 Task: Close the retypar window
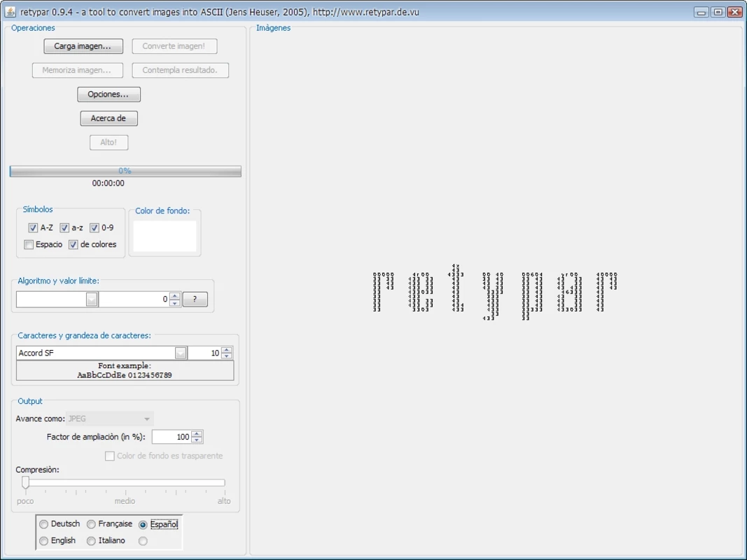[734, 12]
